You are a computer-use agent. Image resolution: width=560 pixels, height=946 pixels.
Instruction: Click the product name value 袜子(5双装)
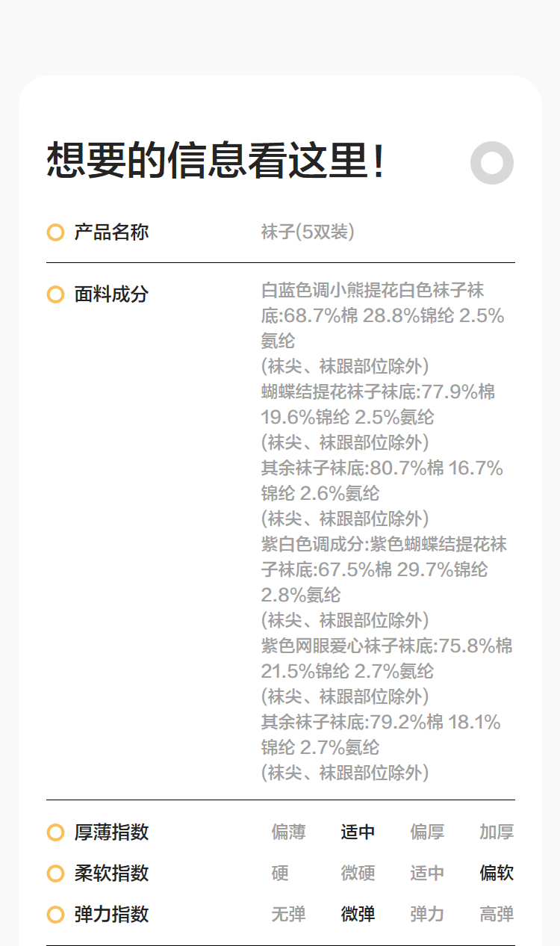point(308,232)
